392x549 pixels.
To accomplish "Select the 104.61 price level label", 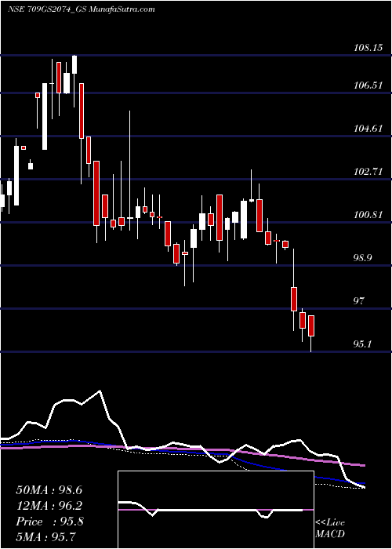I will point(368,129).
